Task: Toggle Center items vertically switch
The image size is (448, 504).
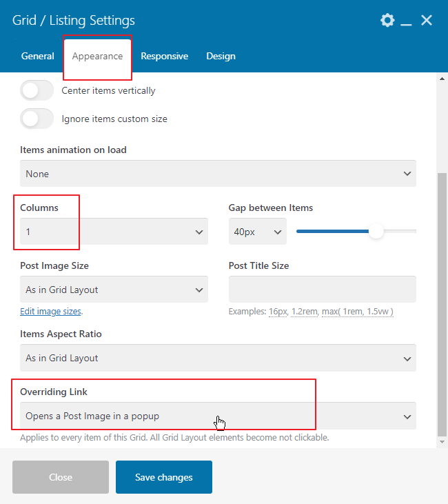Action: 37,90
